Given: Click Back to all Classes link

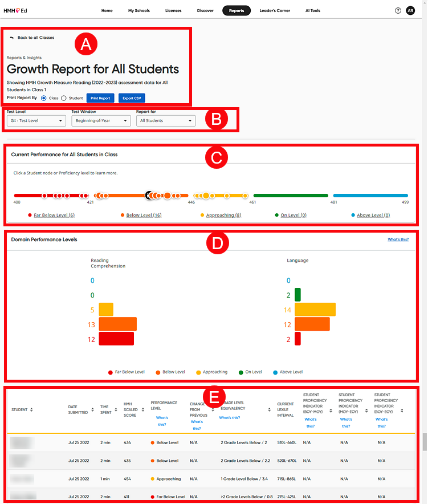Looking at the screenshot, I should pos(36,38).
